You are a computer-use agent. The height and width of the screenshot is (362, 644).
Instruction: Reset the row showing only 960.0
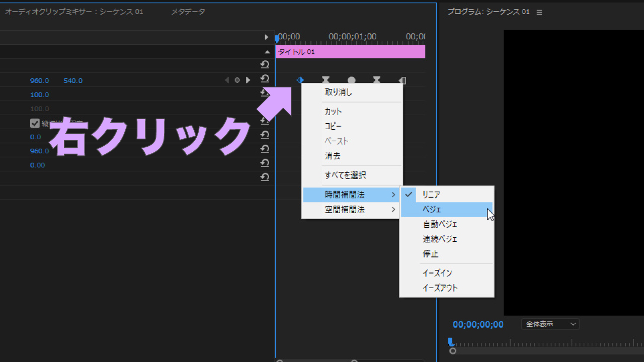click(x=265, y=149)
